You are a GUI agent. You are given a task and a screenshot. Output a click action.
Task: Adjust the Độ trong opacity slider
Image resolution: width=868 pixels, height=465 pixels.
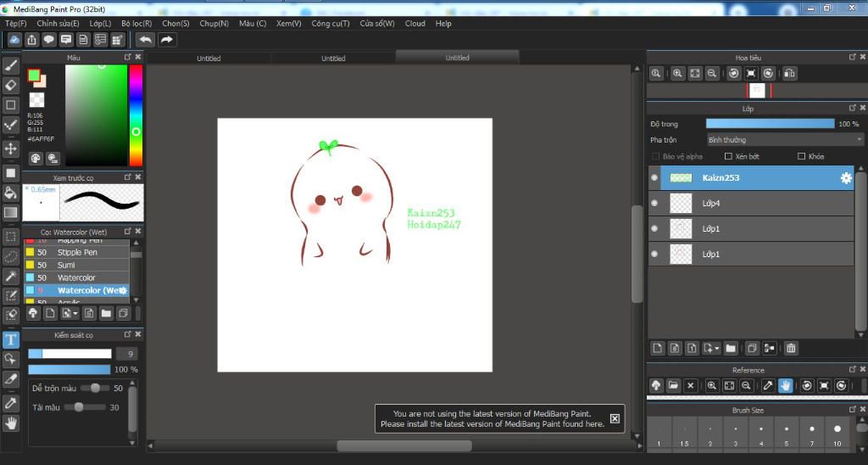[770, 124]
